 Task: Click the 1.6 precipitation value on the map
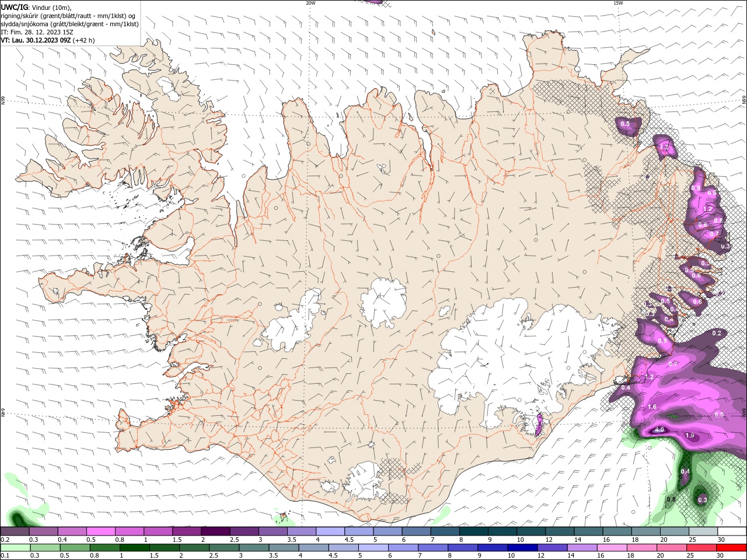652,407
